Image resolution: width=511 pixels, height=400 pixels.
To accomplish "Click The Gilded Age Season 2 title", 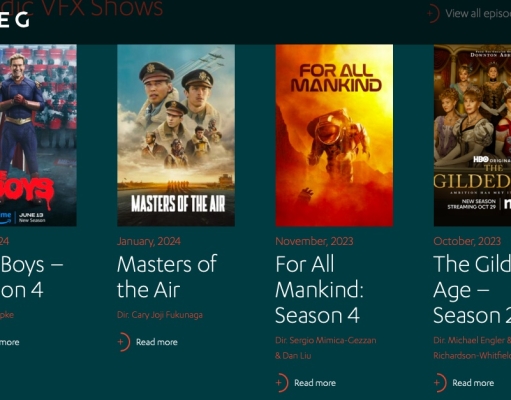I will (x=472, y=290).
